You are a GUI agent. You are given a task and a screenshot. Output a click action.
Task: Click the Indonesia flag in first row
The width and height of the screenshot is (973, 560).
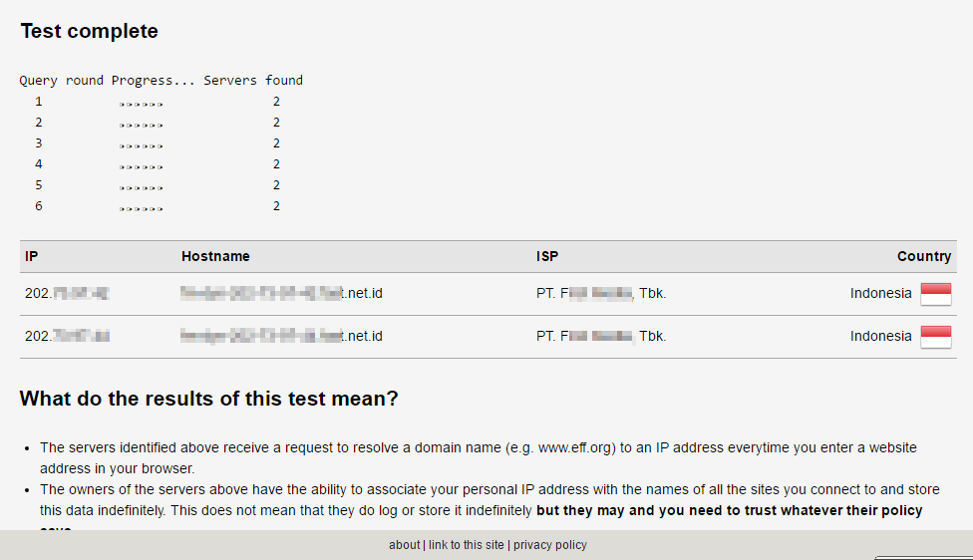pyautogui.click(x=936, y=294)
